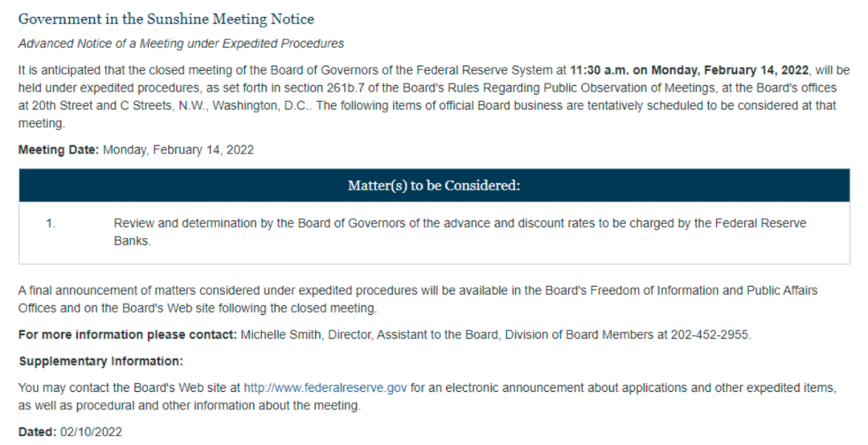Click the Review and determination matter description
This screenshot has width=868, height=445.
tap(460, 223)
